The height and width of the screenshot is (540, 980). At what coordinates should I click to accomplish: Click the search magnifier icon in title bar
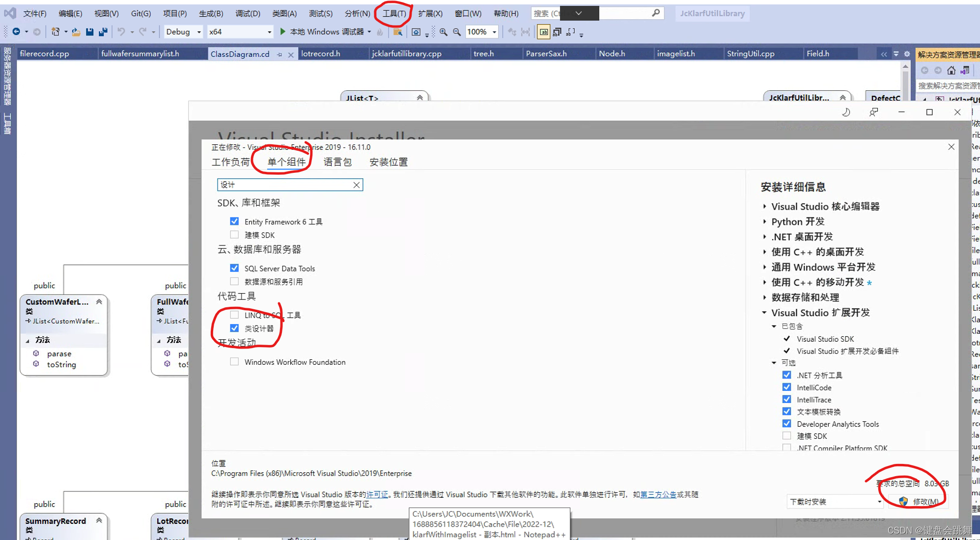point(656,13)
